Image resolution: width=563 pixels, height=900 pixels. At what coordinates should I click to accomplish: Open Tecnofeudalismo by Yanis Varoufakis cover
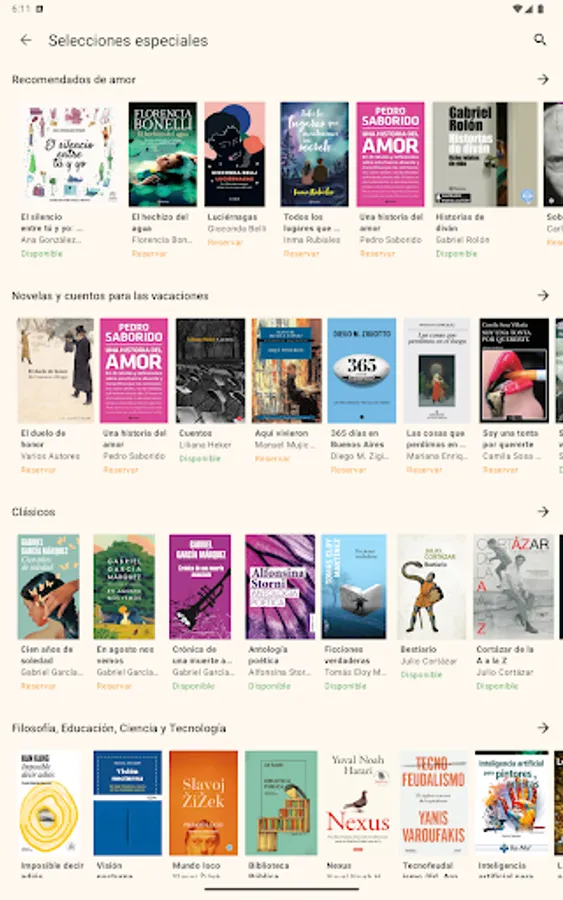click(433, 803)
